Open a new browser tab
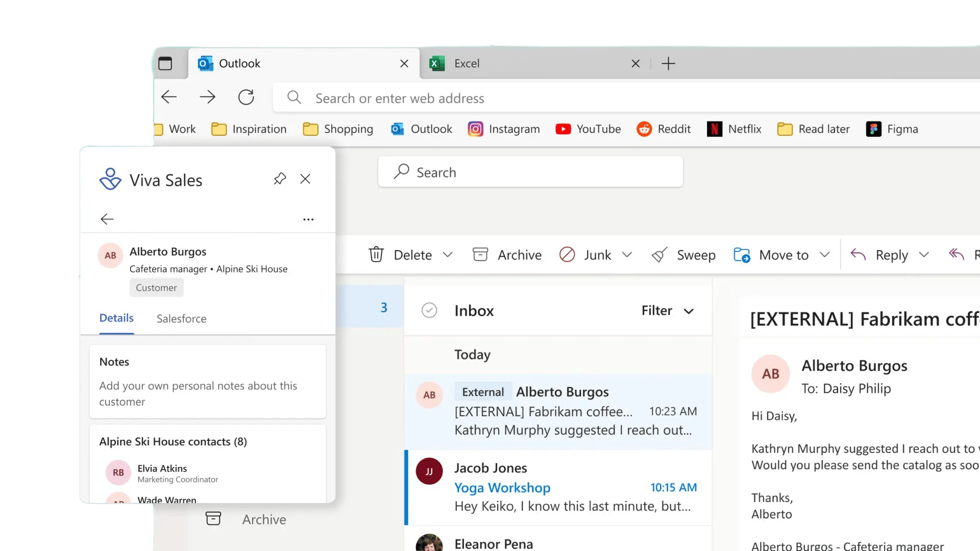This screenshot has height=551, width=980. tap(668, 64)
